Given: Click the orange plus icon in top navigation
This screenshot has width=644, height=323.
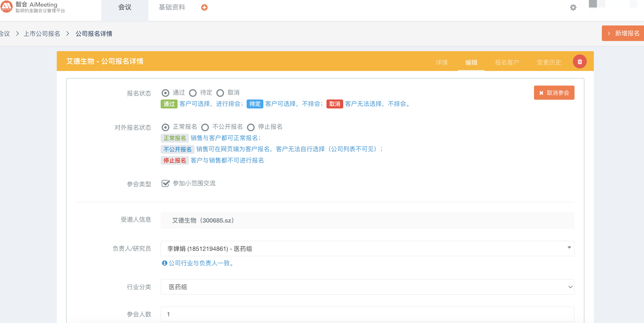Looking at the screenshot, I should (204, 8).
